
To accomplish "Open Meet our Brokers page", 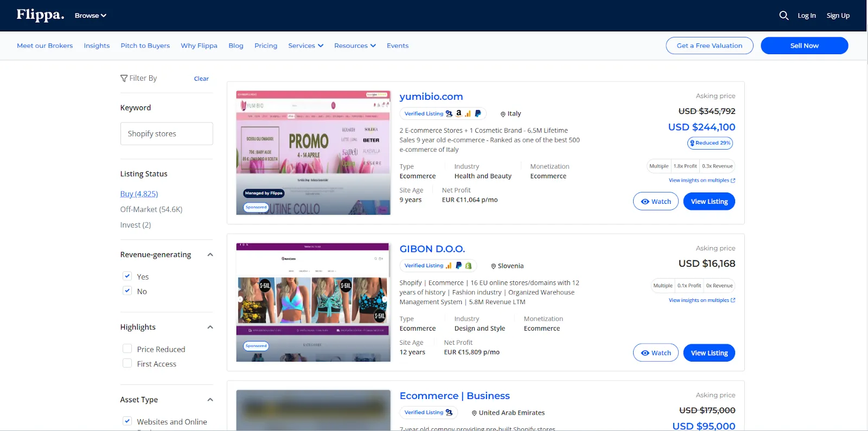I will pos(44,46).
